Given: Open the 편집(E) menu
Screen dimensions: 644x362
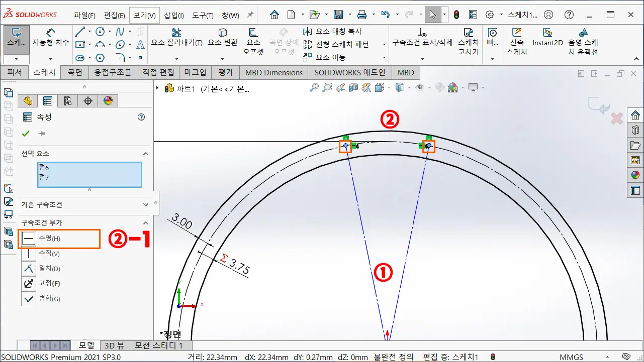Looking at the screenshot, I should pos(114,15).
